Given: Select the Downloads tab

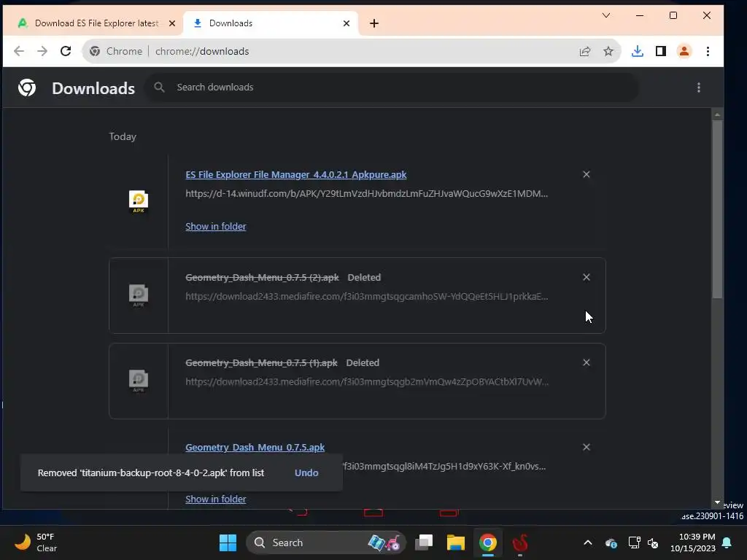Looking at the screenshot, I should 270,23.
